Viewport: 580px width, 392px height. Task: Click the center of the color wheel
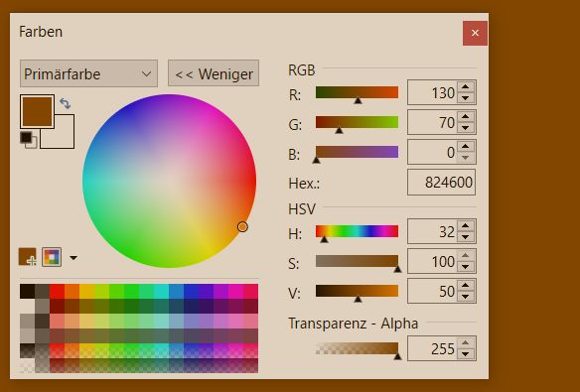(170, 181)
